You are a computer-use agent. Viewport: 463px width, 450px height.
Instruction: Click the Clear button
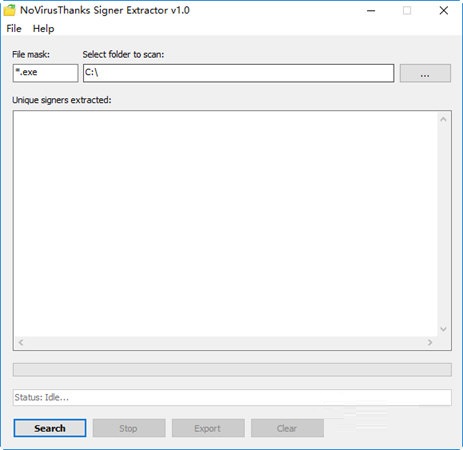click(287, 428)
